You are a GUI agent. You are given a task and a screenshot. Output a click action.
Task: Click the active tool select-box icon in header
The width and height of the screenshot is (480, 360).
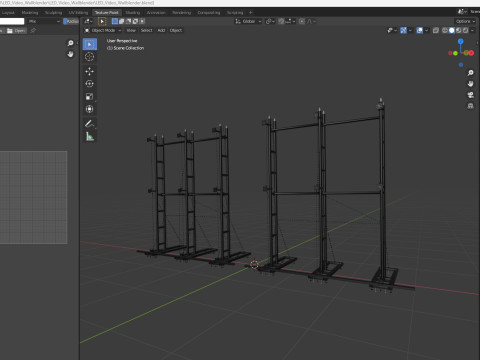pos(102,21)
